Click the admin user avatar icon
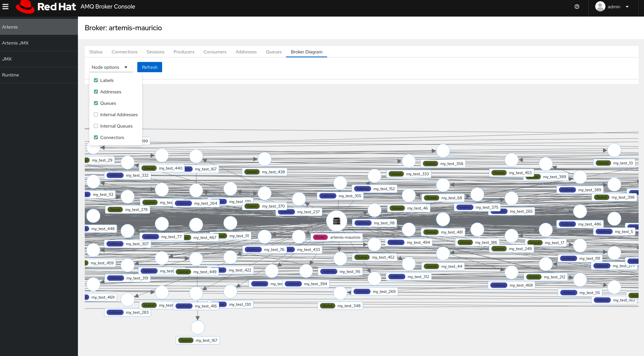 tap(600, 7)
